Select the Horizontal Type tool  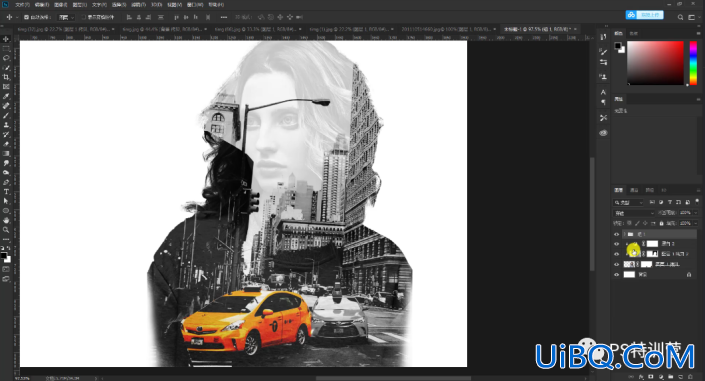[x=6, y=192]
